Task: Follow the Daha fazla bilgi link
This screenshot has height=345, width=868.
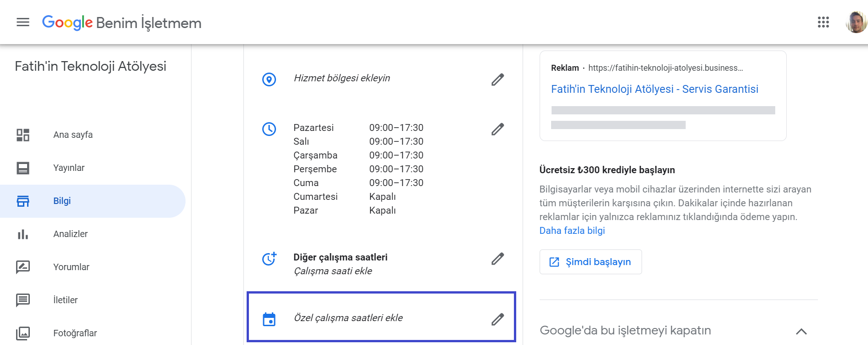Action: (572, 231)
